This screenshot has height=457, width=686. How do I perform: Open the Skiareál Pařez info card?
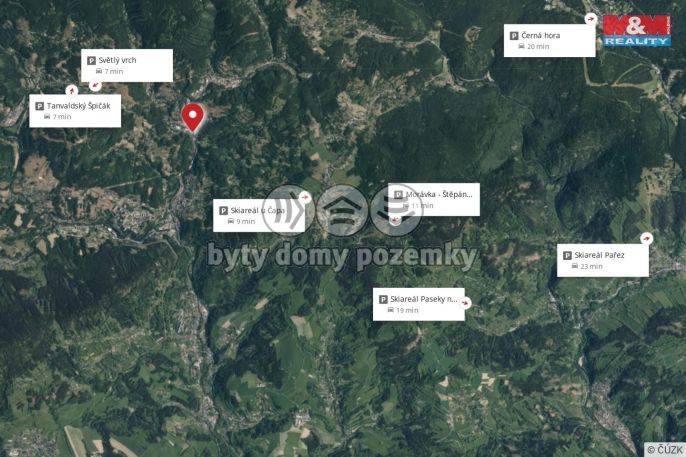coord(603,260)
